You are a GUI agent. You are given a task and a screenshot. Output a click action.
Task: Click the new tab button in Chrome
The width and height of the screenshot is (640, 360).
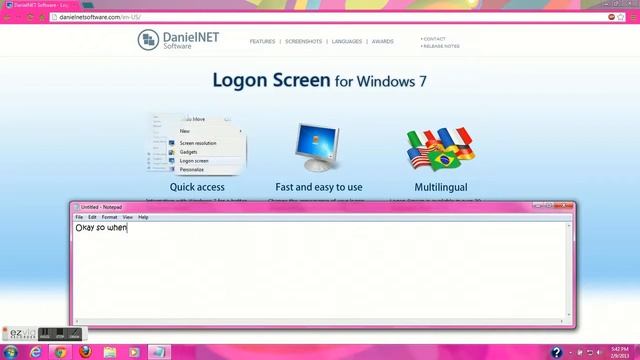pos(88,5)
